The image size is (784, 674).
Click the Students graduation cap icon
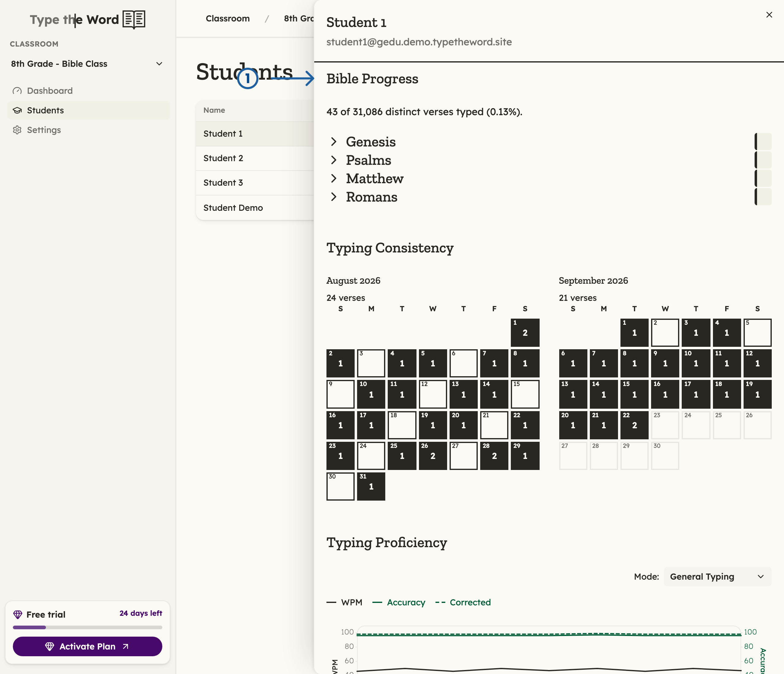click(17, 111)
